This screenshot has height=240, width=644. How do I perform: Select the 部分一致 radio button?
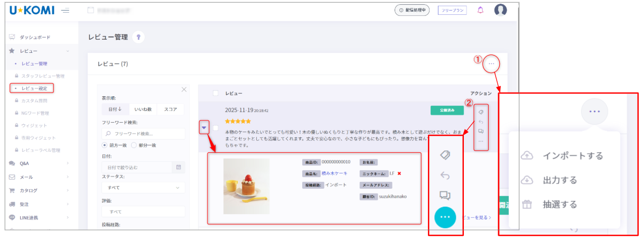(134, 145)
